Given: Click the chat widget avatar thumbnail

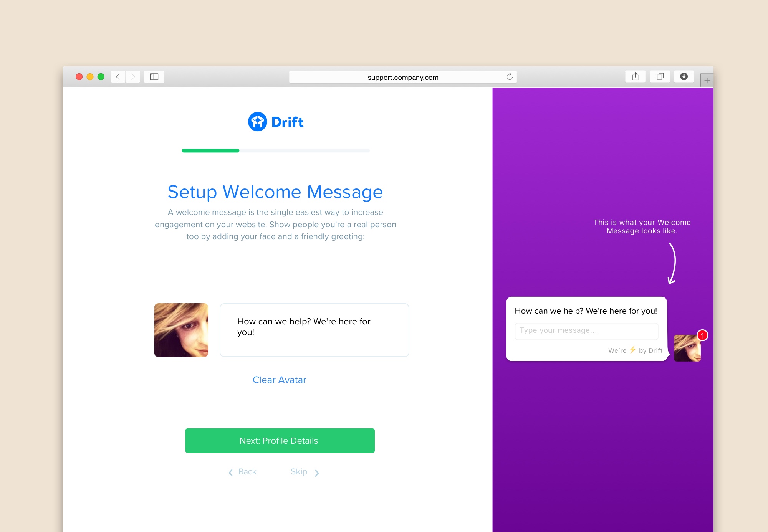Looking at the screenshot, I should [x=687, y=348].
